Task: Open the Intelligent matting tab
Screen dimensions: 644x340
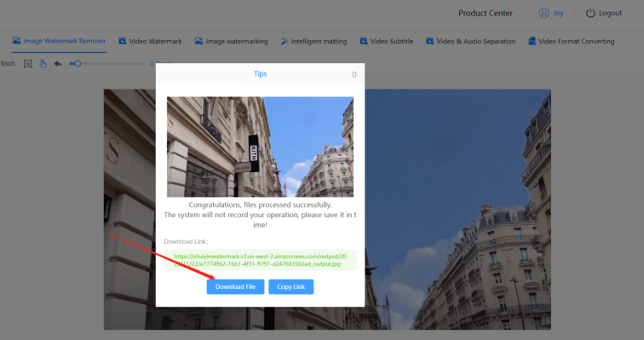Action: (x=313, y=41)
